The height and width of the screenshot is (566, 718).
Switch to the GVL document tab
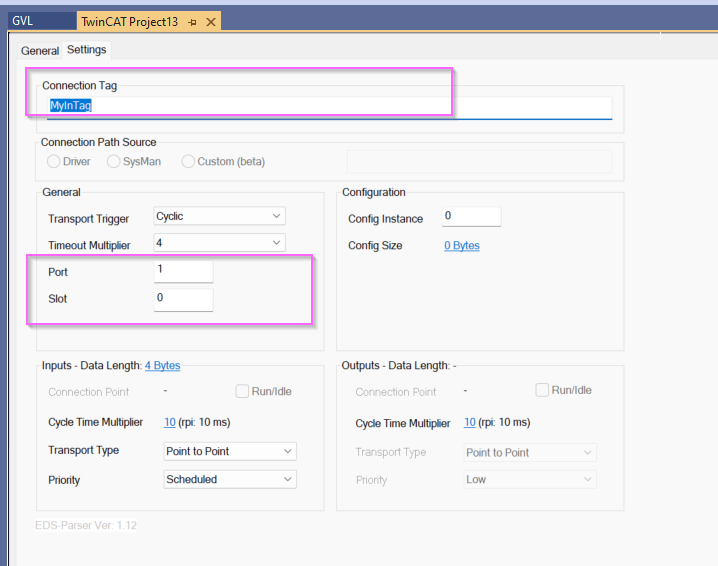point(41,21)
